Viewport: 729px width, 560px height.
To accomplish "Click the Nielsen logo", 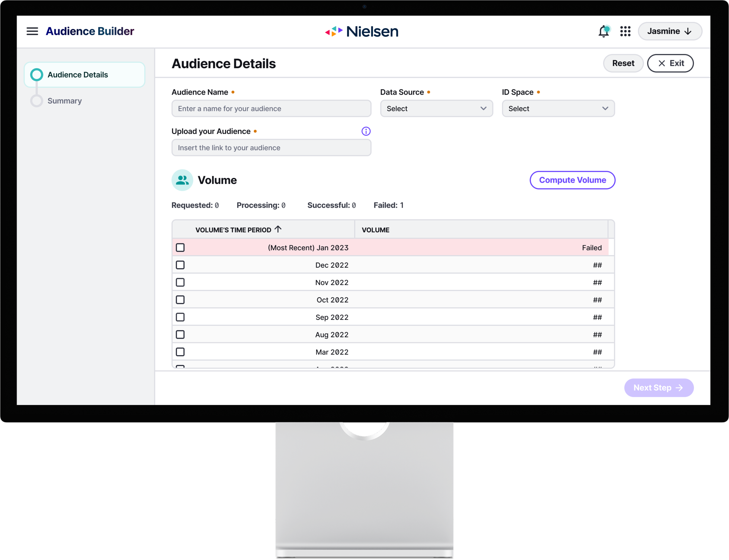I will pyautogui.click(x=362, y=31).
